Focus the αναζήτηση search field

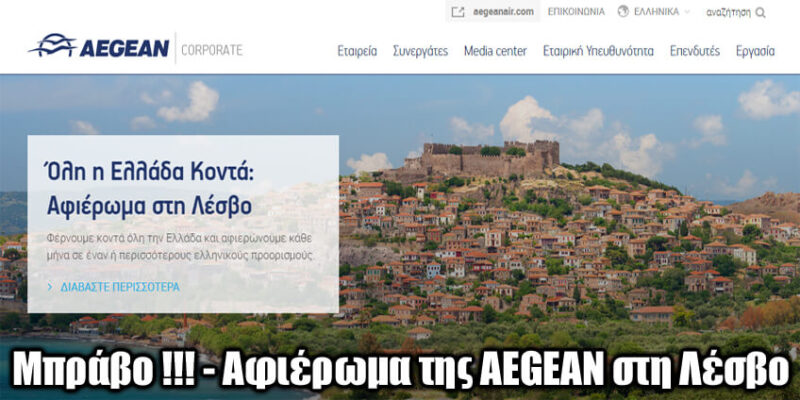pyautogui.click(x=728, y=13)
